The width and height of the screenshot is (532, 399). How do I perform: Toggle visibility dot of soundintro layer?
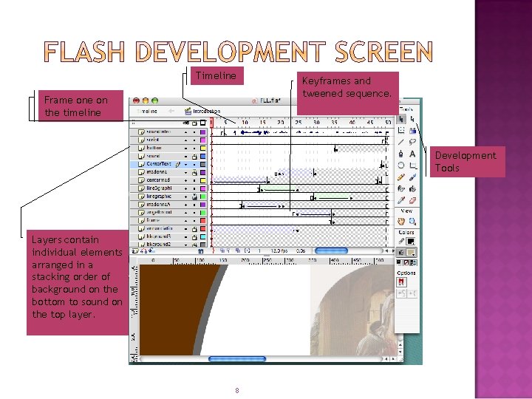(186, 132)
